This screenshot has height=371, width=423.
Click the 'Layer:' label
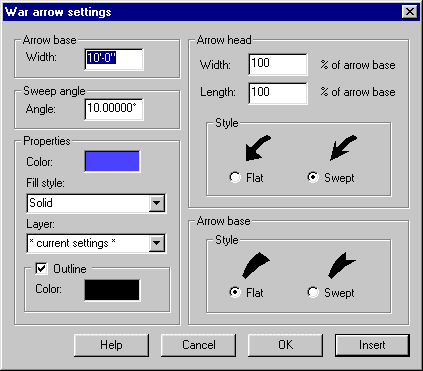coord(40,224)
